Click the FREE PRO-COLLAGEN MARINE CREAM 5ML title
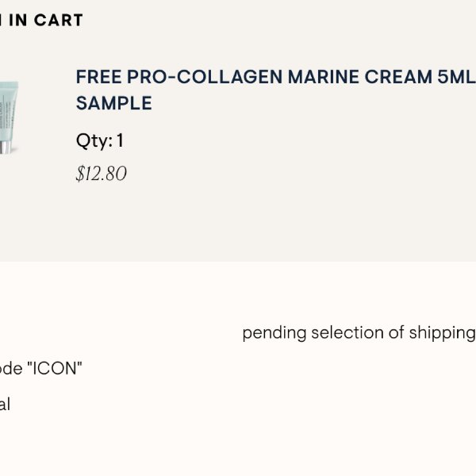 point(275,77)
